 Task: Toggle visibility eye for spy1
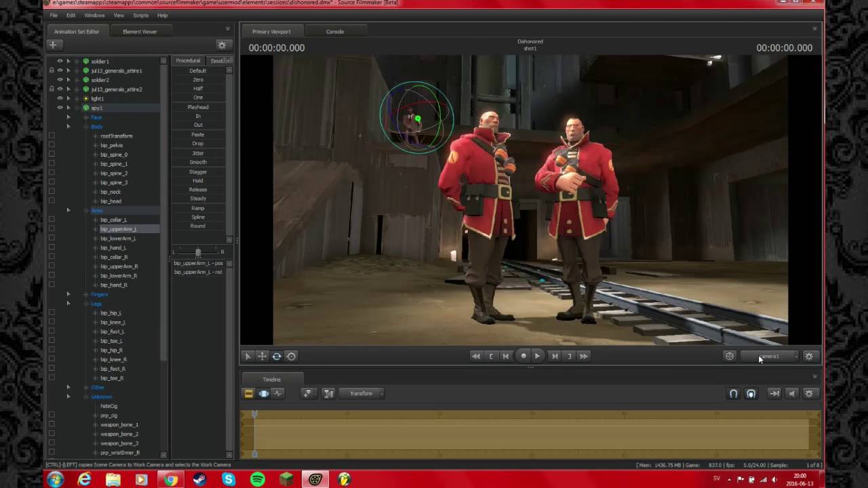[60, 108]
